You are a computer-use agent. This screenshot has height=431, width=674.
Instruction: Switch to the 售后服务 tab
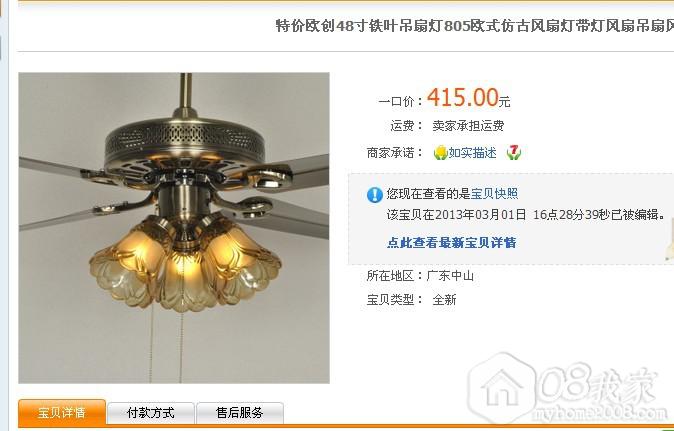coord(240,413)
